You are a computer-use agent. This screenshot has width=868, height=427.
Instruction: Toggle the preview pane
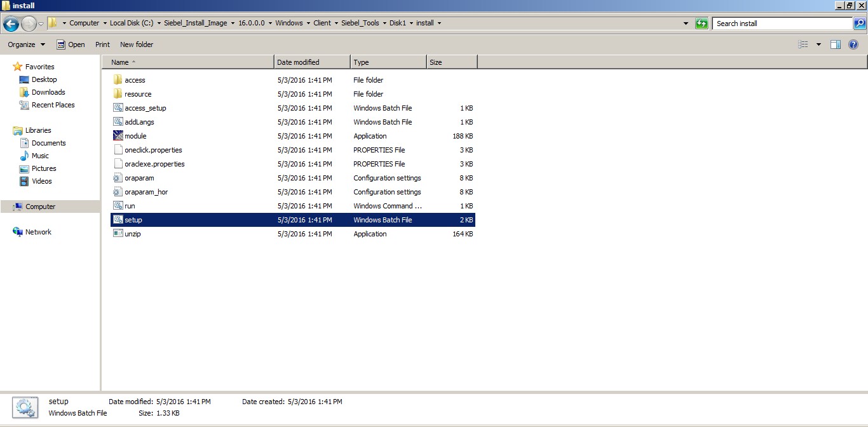[x=836, y=44]
